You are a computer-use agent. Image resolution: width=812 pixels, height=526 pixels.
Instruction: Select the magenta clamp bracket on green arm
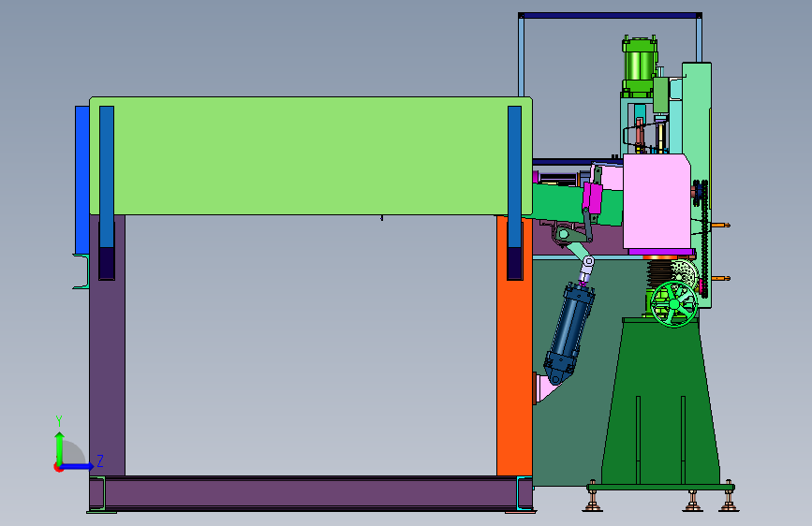pos(593,197)
